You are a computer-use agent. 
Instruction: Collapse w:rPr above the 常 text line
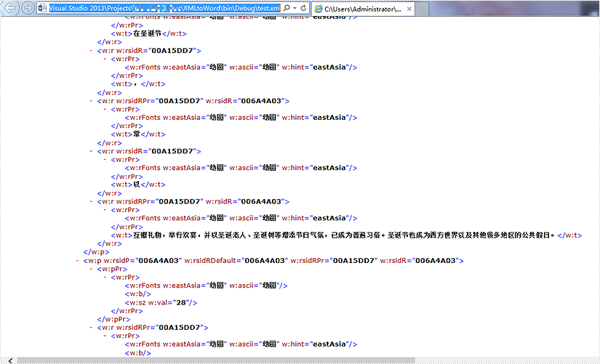105,110
